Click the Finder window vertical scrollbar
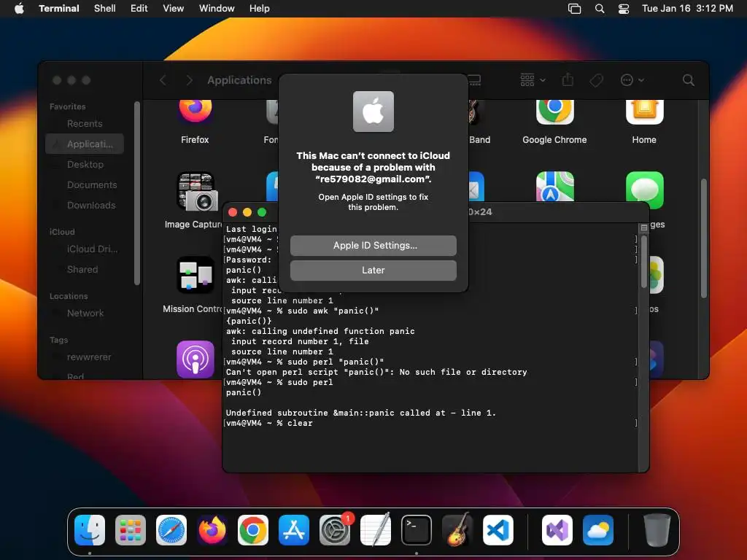Screen dimensions: 747x560 pyautogui.click(x=704, y=238)
